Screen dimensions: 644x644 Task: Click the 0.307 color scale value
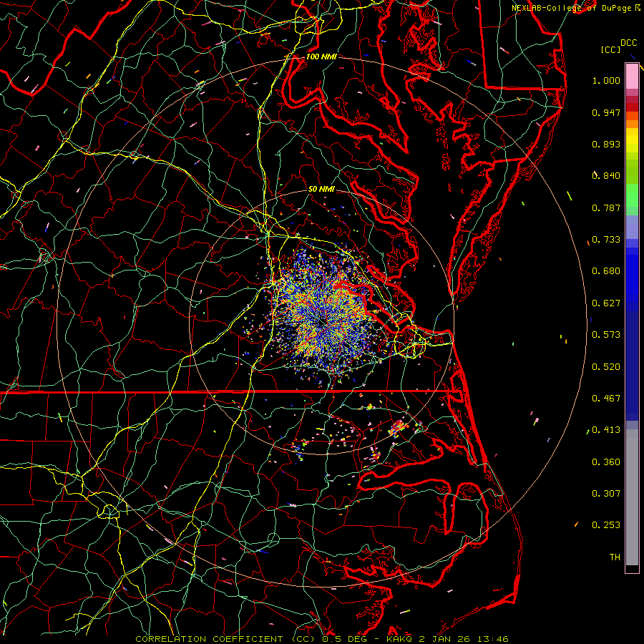(606, 494)
